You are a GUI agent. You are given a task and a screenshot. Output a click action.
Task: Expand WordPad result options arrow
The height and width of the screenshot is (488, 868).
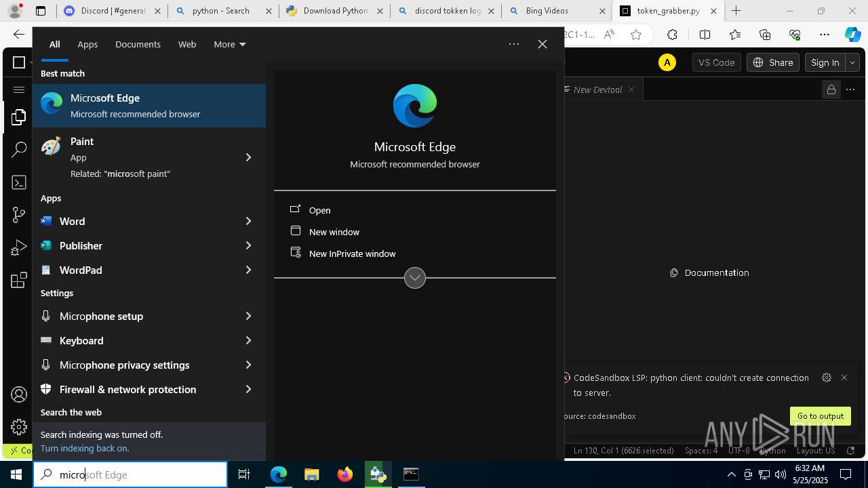pos(248,270)
